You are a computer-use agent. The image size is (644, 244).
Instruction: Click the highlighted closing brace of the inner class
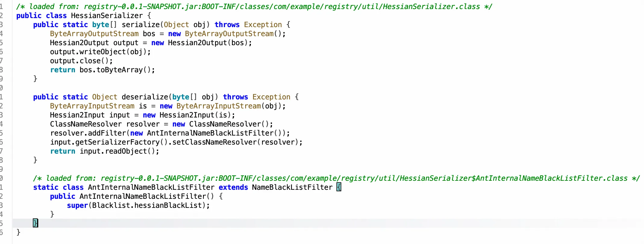point(35,223)
